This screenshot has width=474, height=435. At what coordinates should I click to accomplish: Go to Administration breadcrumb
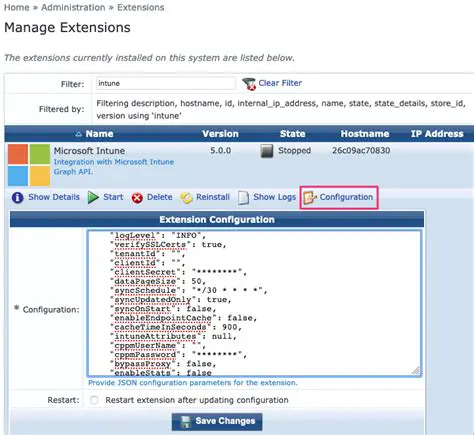pos(73,7)
